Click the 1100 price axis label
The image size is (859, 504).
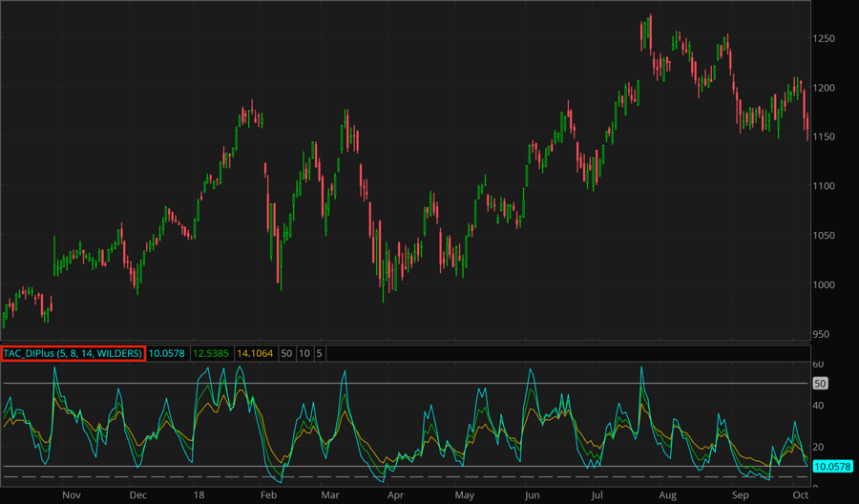828,186
